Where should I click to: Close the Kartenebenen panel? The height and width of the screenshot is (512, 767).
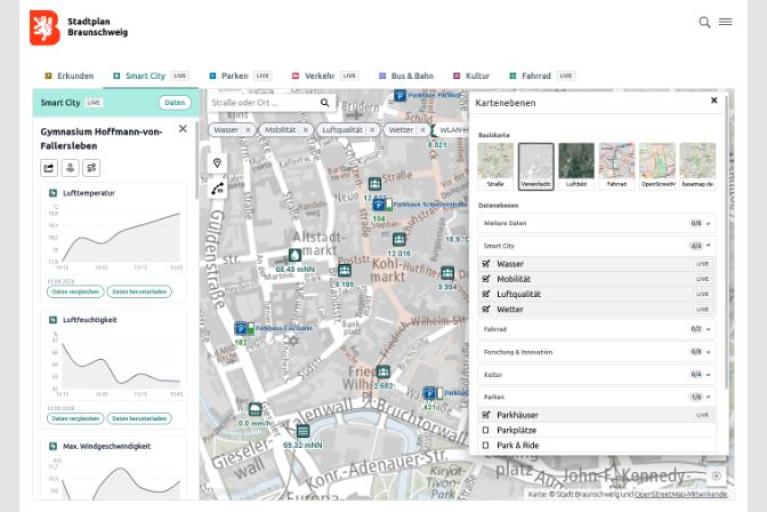(x=714, y=100)
